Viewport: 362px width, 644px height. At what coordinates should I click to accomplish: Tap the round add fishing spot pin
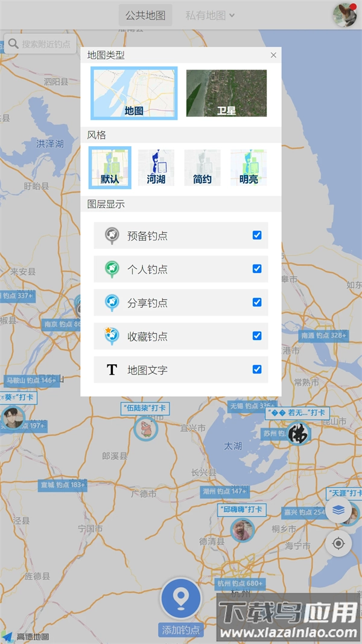181,599
